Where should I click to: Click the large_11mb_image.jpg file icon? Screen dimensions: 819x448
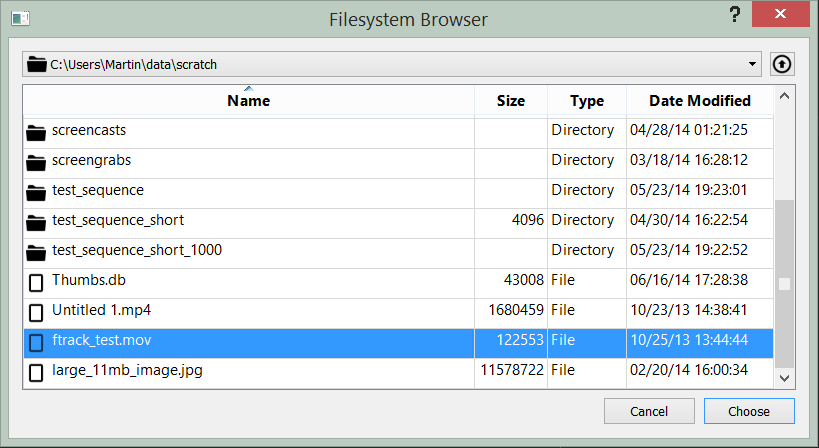36,373
